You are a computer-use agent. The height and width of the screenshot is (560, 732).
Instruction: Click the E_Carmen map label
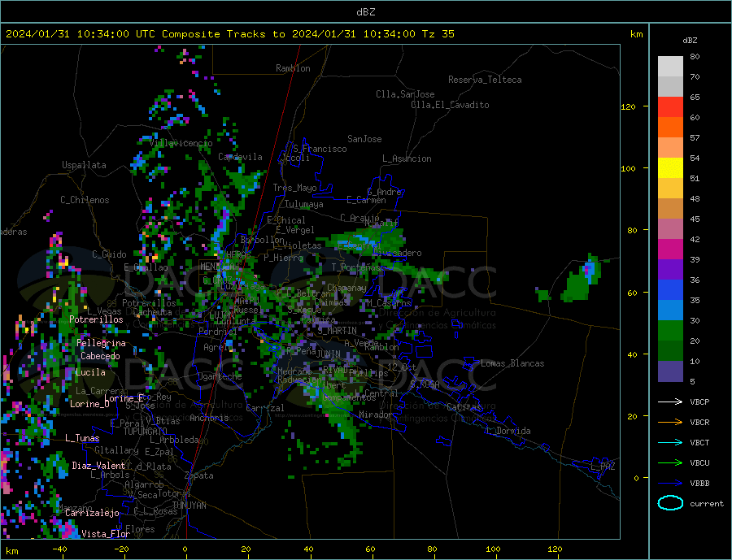tap(366, 200)
